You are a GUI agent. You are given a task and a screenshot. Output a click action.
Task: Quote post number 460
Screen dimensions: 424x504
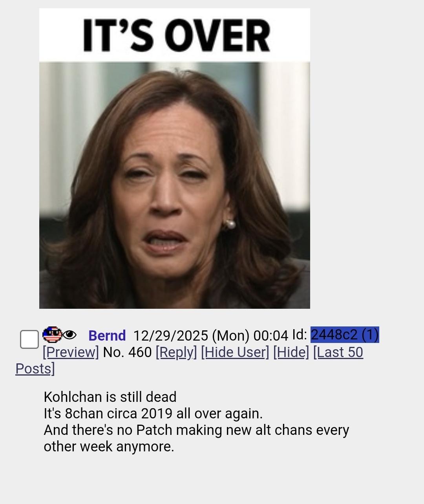point(140,352)
